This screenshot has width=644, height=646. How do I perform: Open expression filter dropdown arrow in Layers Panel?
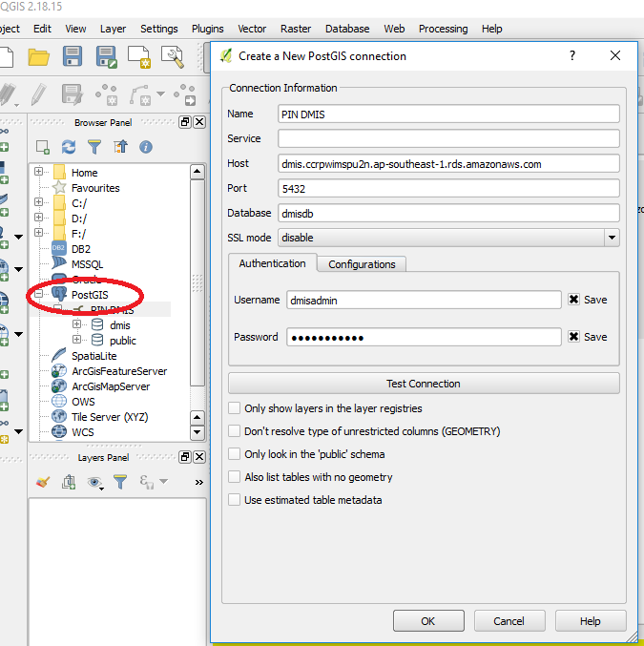point(163,481)
